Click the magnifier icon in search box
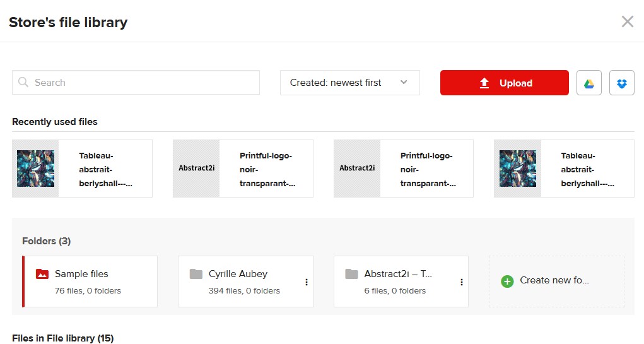This screenshot has height=344, width=644. 23,82
